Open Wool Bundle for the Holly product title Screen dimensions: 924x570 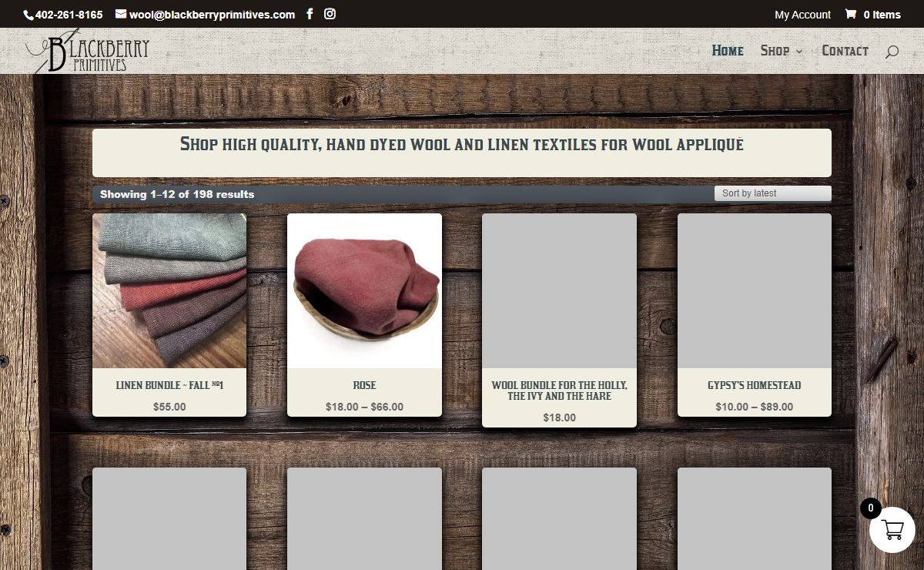[559, 391]
